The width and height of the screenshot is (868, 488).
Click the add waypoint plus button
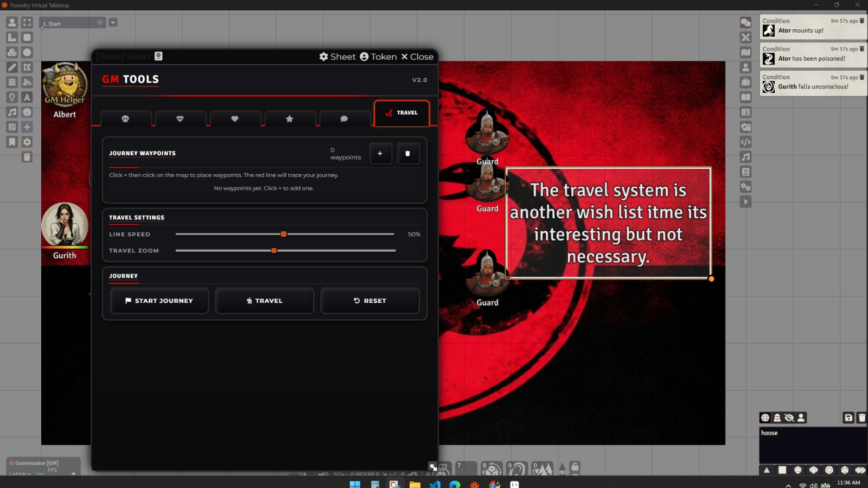(x=380, y=154)
